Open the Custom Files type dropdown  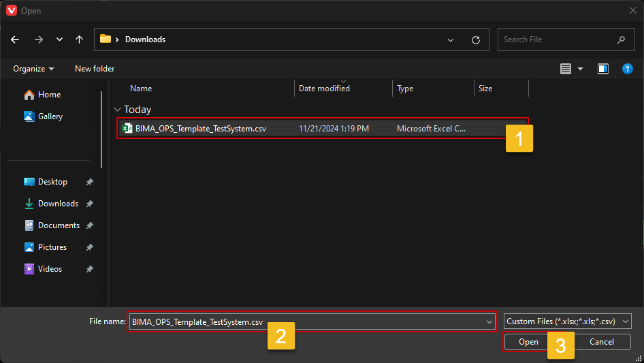(568, 321)
